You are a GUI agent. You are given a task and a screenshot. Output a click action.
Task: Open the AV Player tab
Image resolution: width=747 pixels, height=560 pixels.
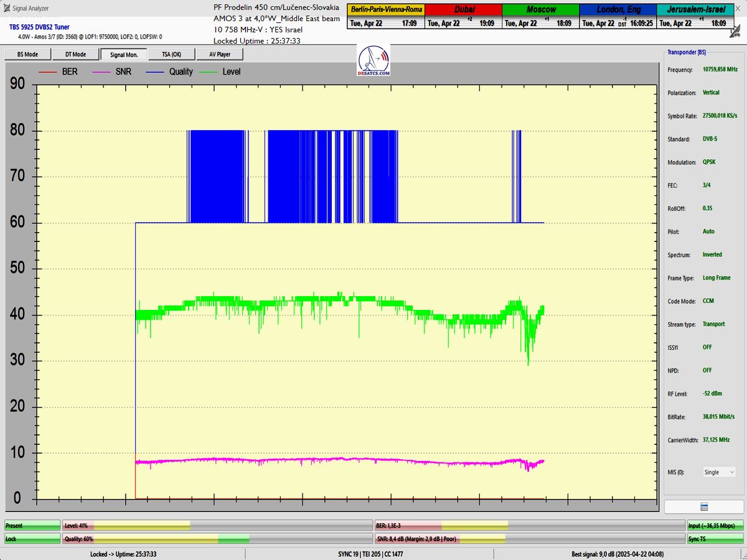coord(219,54)
